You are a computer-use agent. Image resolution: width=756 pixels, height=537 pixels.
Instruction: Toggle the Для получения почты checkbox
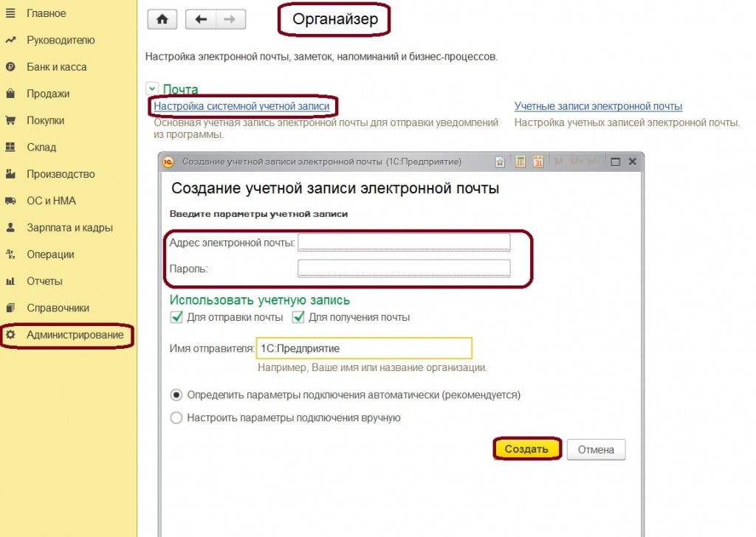(x=298, y=317)
